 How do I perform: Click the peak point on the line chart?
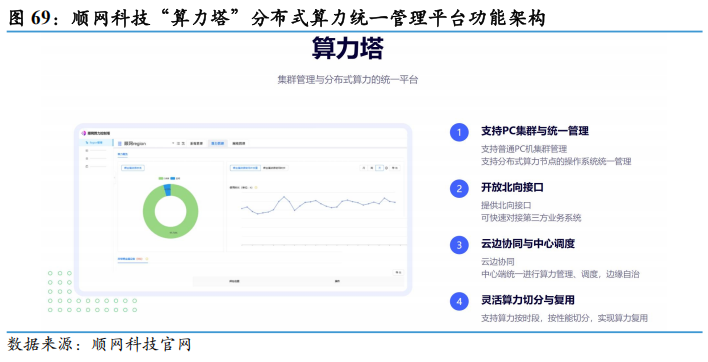pos(284,196)
